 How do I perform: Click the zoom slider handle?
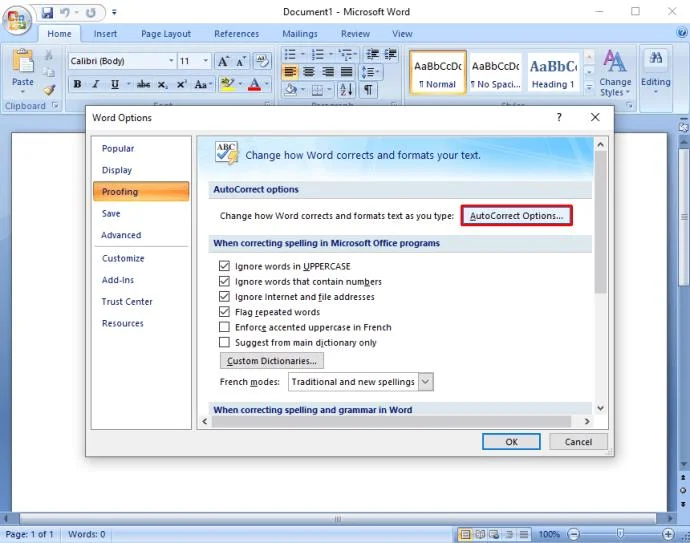pos(620,534)
